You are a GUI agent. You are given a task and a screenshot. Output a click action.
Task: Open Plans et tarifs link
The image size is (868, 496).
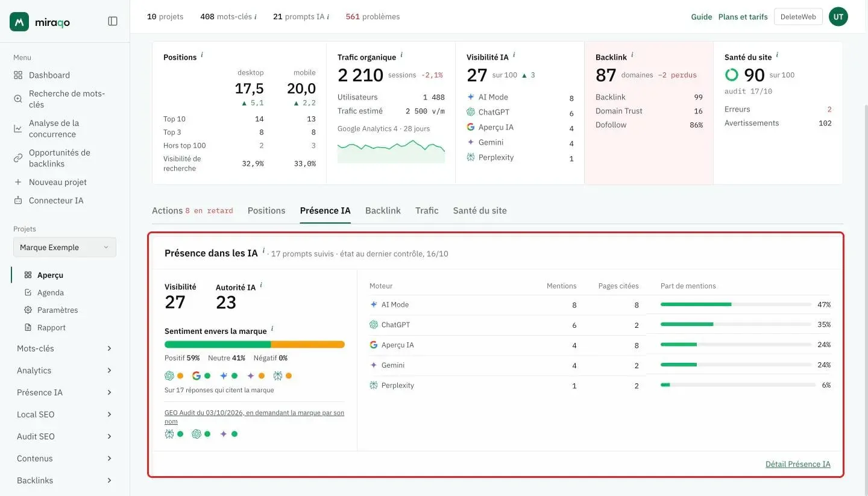743,17
